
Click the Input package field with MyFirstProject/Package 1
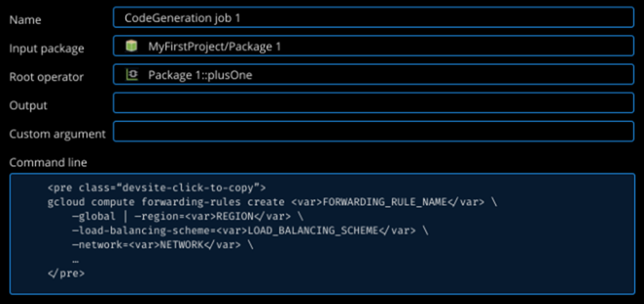(x=374, y=46)
